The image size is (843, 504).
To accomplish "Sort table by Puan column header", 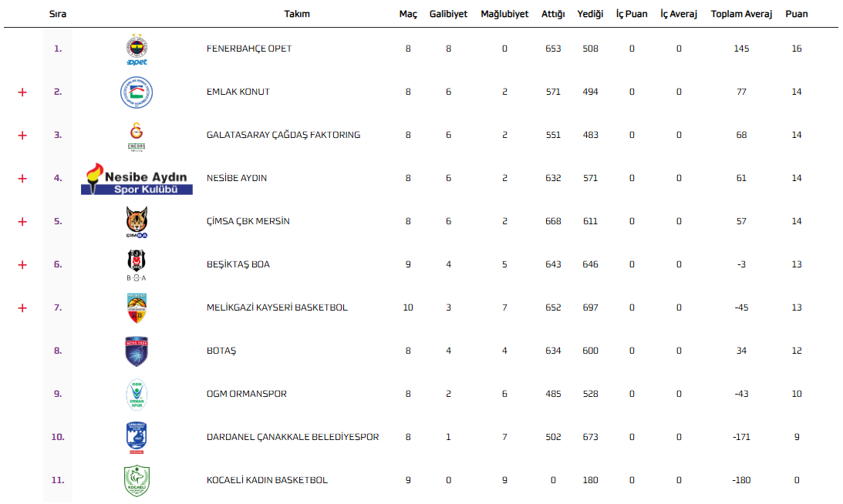I will pyautogui.click(x=797, y=15).
